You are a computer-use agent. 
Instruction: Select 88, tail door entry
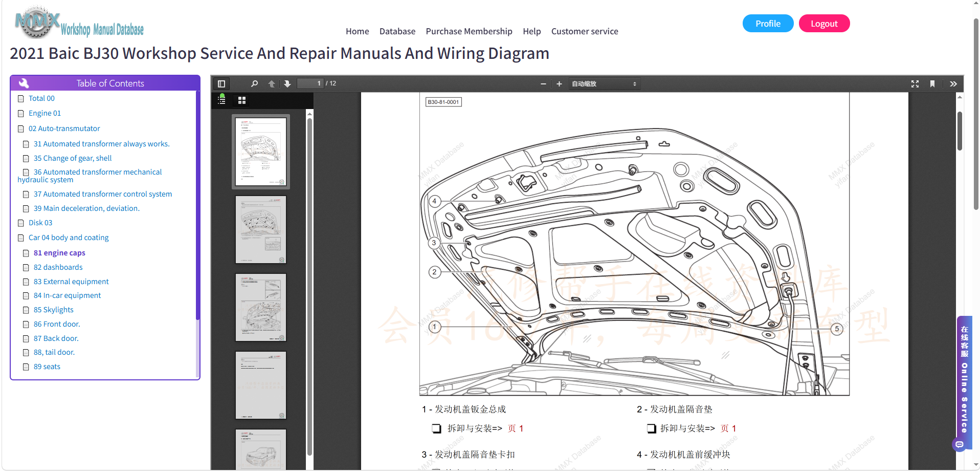(x=54, y=352)
